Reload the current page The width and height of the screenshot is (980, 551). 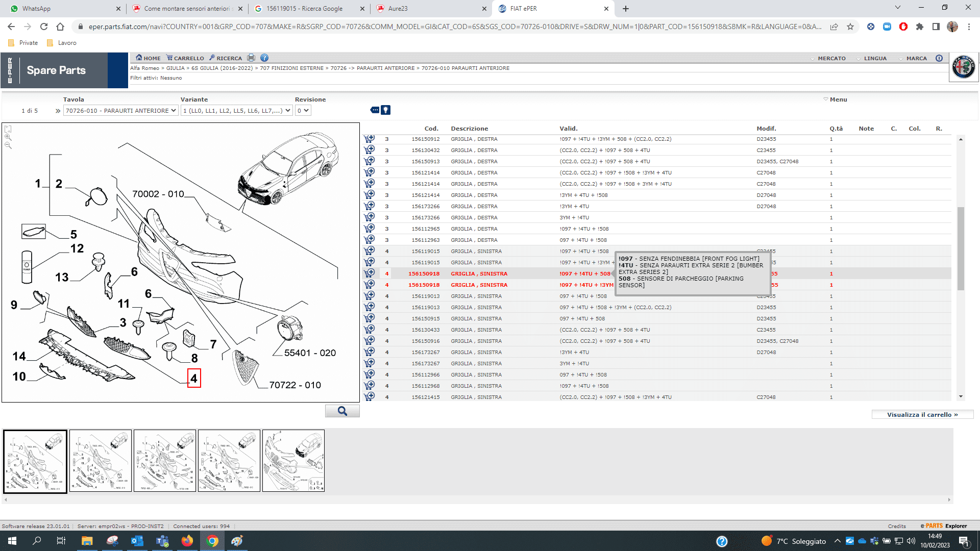tap(44, 27)
